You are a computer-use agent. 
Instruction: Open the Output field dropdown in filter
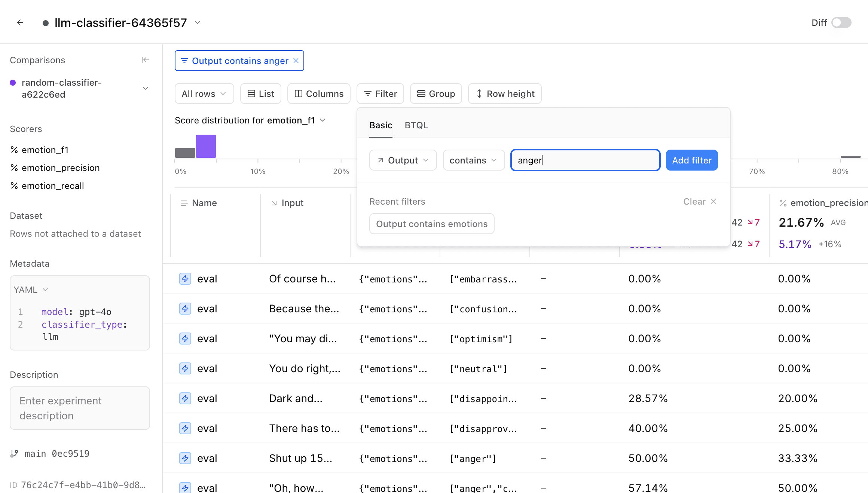click(403, 160)
